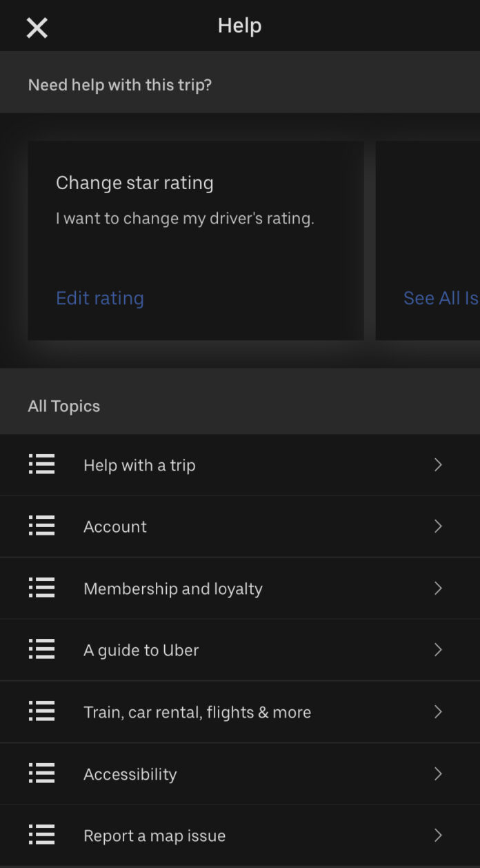This screenshot has width=480, height=868.
Task: Click the icon next to Report a map issue
Action: click(x=41, y=834)
